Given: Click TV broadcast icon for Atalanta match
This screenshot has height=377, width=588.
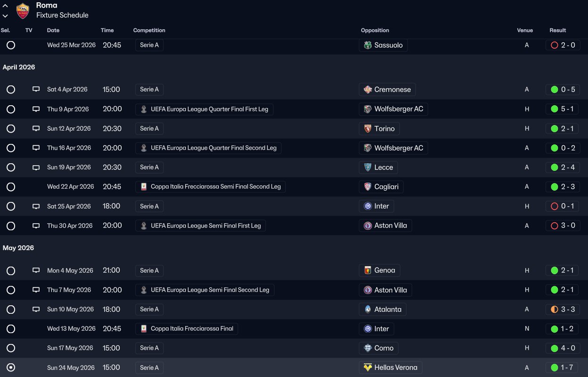Looking at the screenshot, I should click(x=36, y=310).
